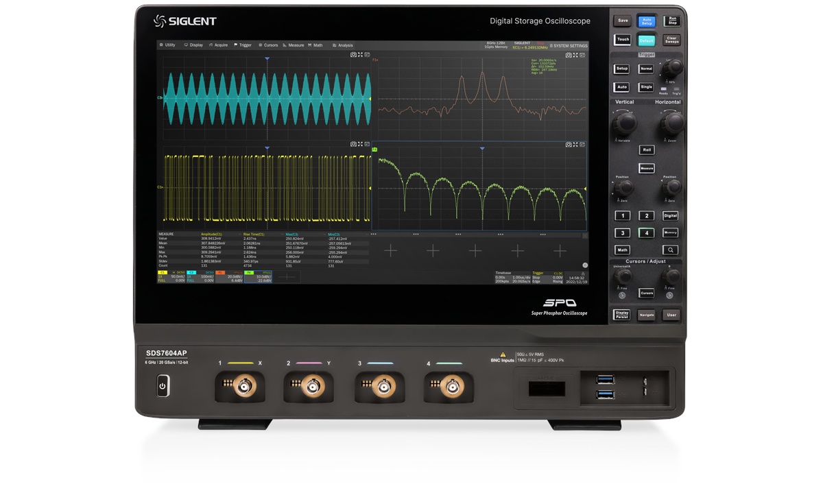Screen dimensions: 823x504
Task: Push the B cursor knob
Action: pos(671,276)
